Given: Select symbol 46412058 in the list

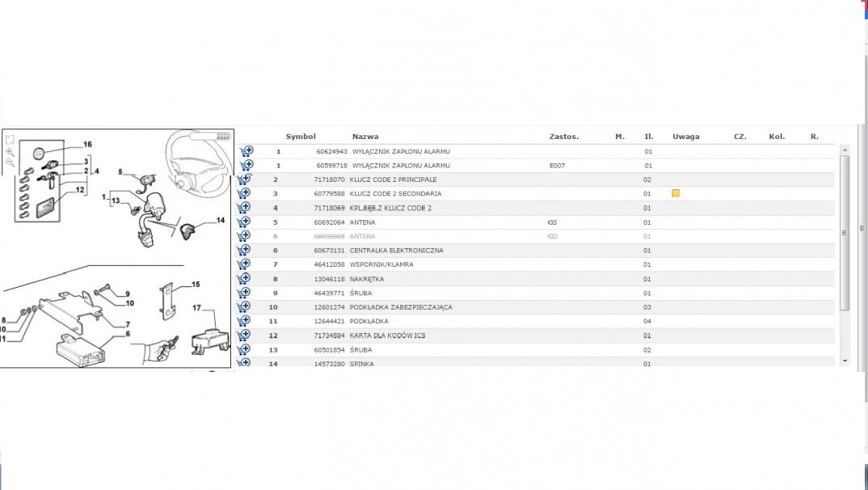Looking at the screenshot, I should (x=329, y=264).
